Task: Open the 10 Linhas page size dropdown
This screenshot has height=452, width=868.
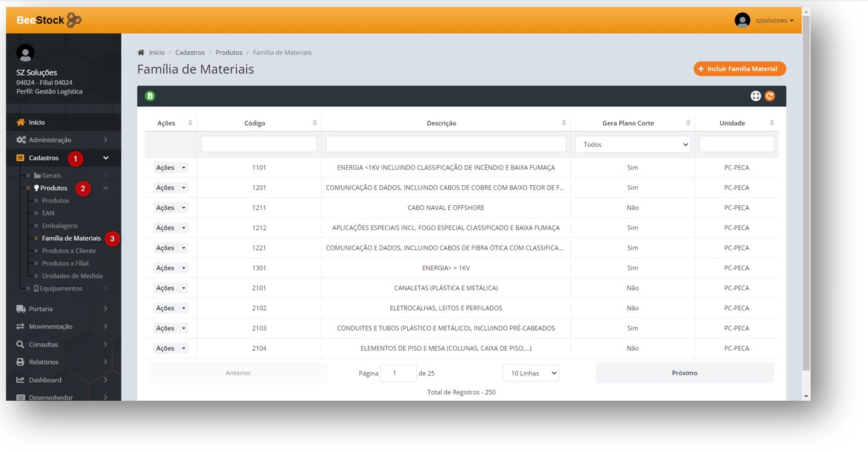Action: pyautogui.click(x=530, y=373)
